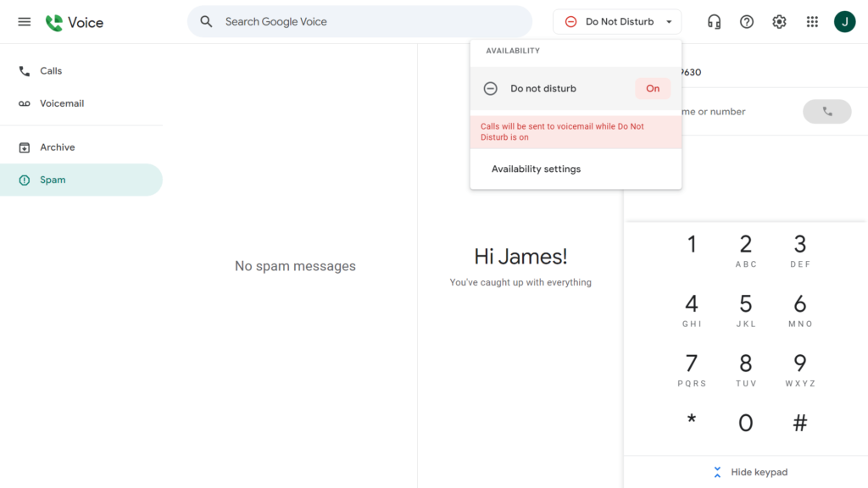This screenshot has height=488, width=868.
Task: Open the navigation hamburger menu
Action: (24, 21)
